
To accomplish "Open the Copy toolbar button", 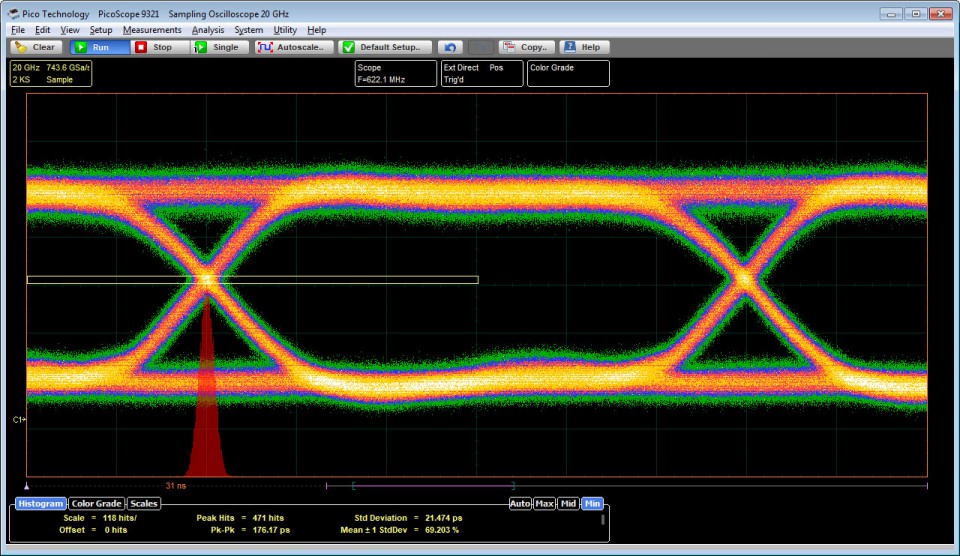I will (x=526, y=47).
